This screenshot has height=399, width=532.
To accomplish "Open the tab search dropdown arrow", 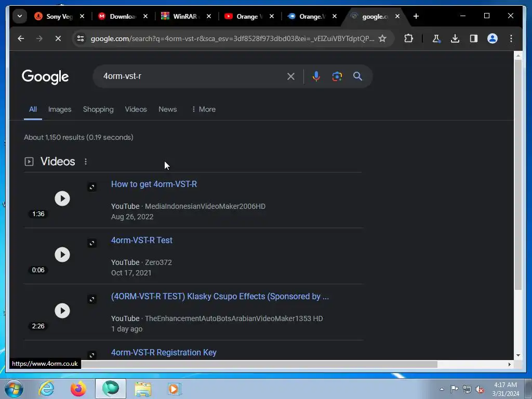I will coord(20,16).
